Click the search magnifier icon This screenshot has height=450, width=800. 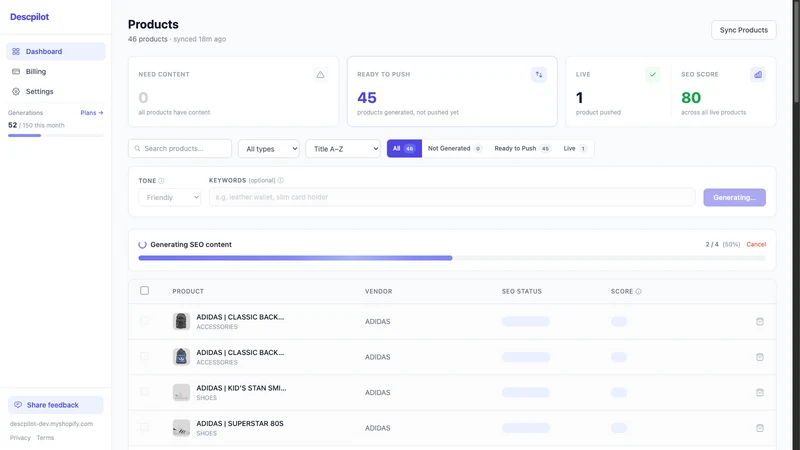(137, 148)
